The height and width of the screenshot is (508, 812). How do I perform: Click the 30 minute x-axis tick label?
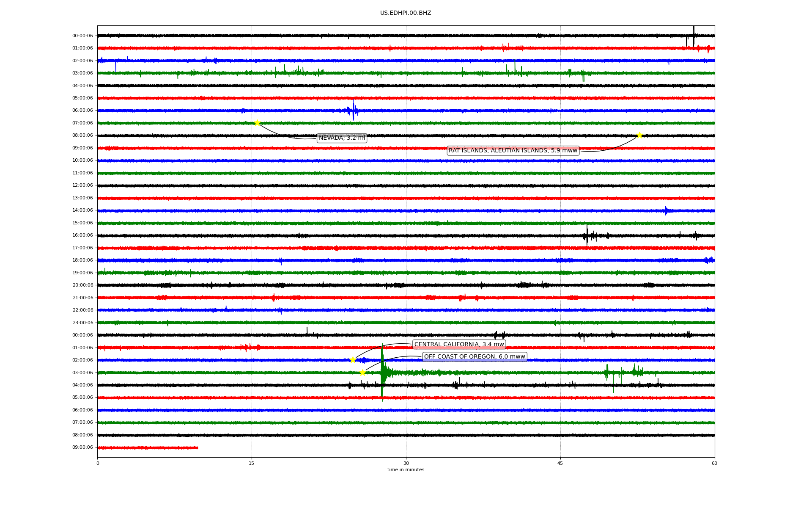(406, 463)
